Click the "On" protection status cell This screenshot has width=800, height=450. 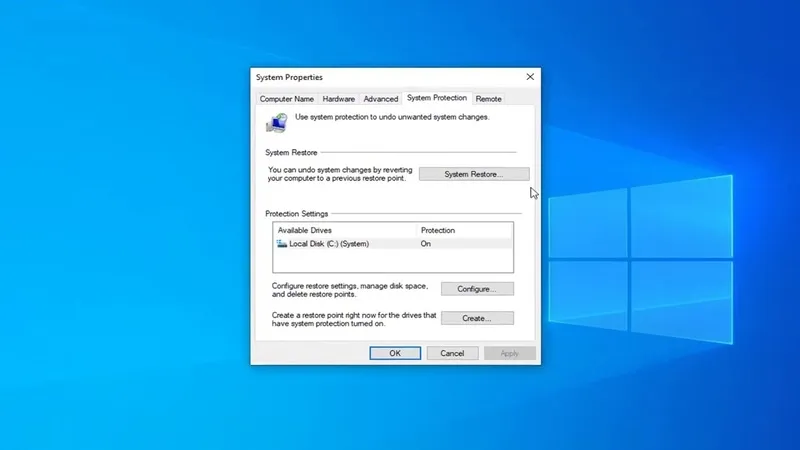click(x=426, y=243)
